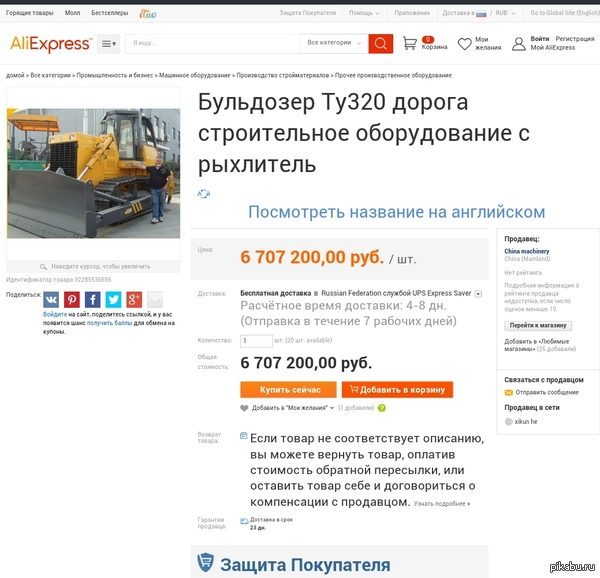The height and width of the screenshot is (578, 600).
Task: Expand the Все категории search dropdown
Action: [334, 43]
